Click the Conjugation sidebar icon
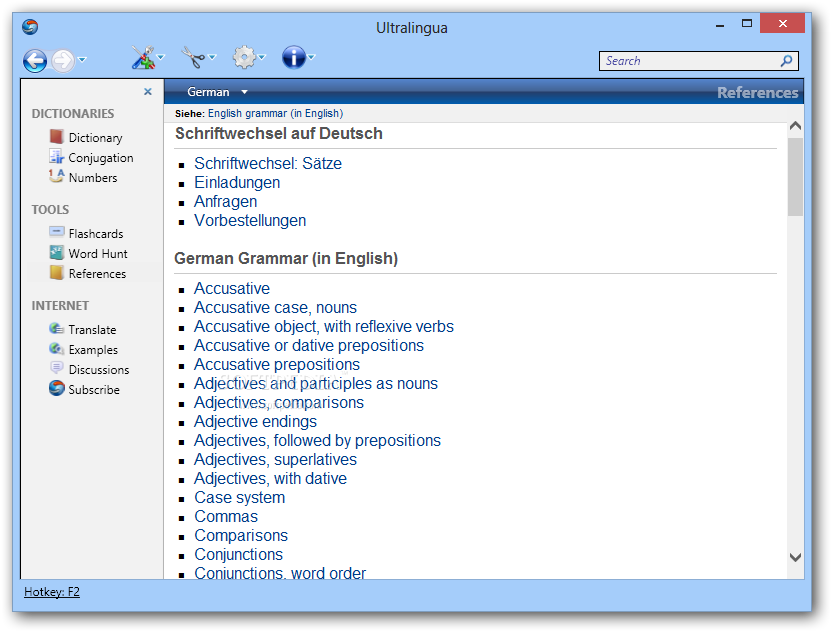 (56, 157)
